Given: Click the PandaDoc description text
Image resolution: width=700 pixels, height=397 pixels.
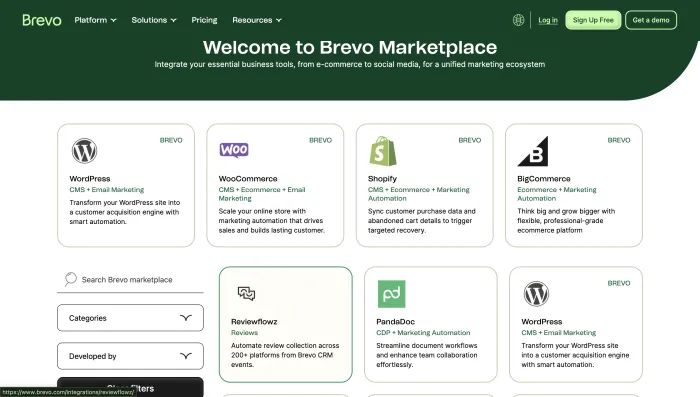Looking at the screenshot, I should coord(427,355).
